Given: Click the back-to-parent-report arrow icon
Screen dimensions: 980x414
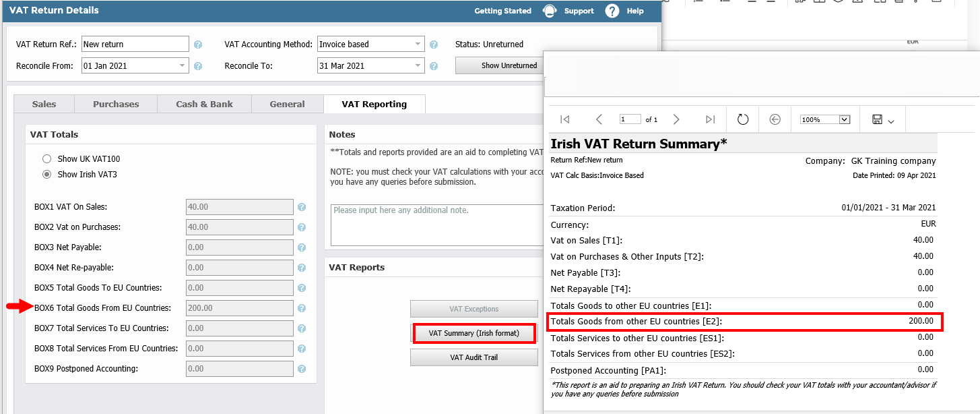Looking at the screenshot, I should click(x=775, y=119).
